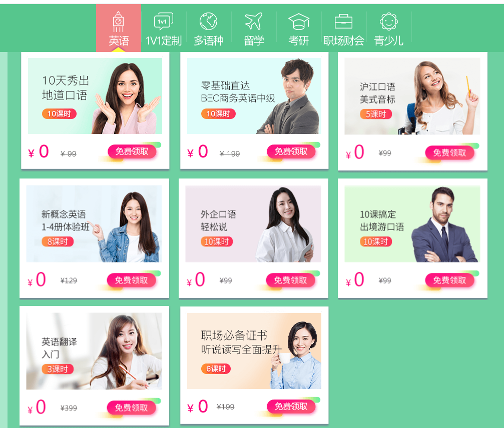Open the 零基础直达BEC商务英语中级 banner image
504x428 pixels.
coord(254,96)
